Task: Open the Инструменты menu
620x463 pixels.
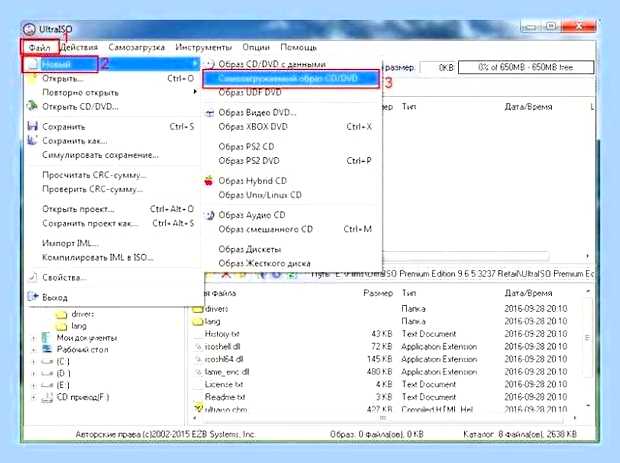Action: click(x=204, y=47)
